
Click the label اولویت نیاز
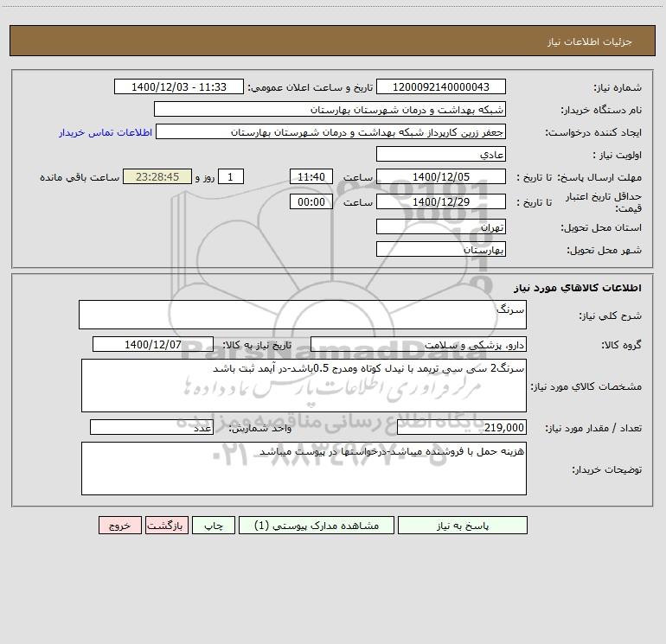618,156
